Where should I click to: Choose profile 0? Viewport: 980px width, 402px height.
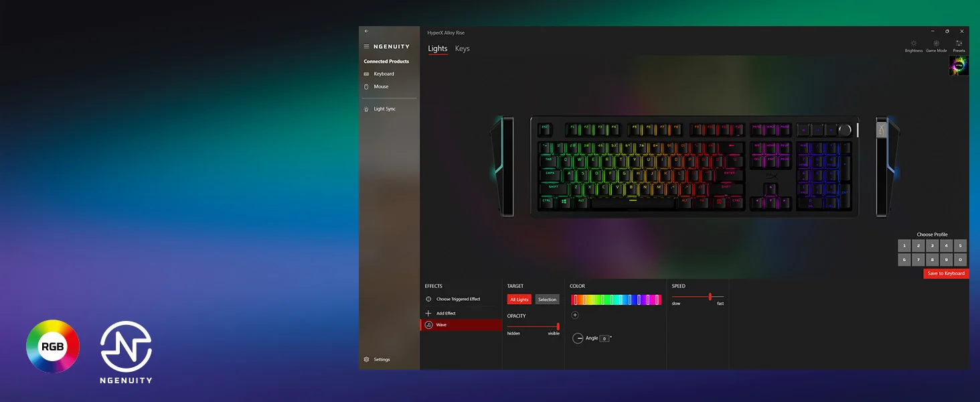[x=961, y=259]
